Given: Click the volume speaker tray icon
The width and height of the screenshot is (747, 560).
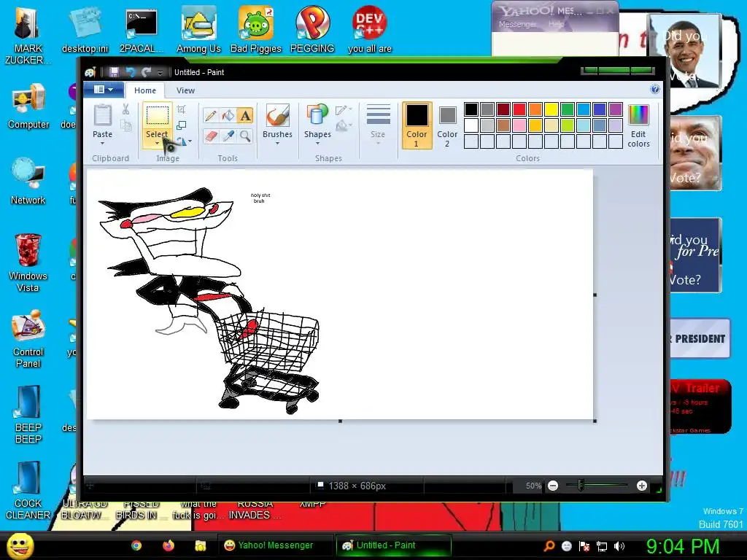Looking at the screenshot, I should (619, 546).
